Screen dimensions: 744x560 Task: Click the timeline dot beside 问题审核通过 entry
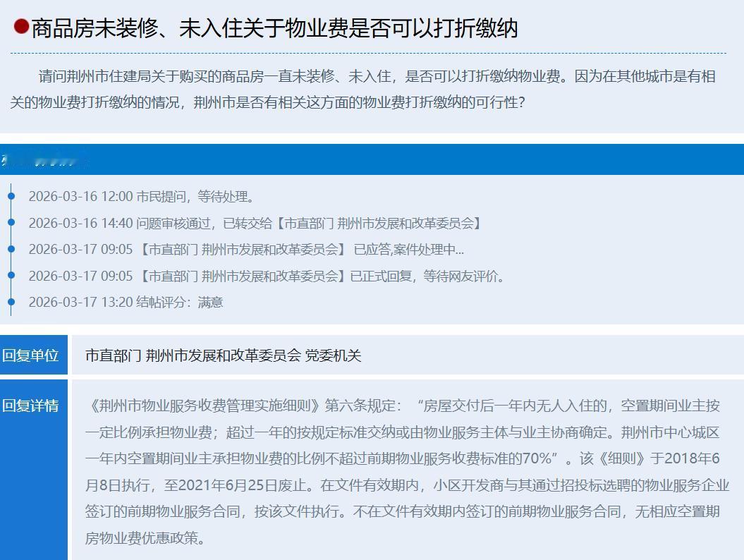(10, 222)
